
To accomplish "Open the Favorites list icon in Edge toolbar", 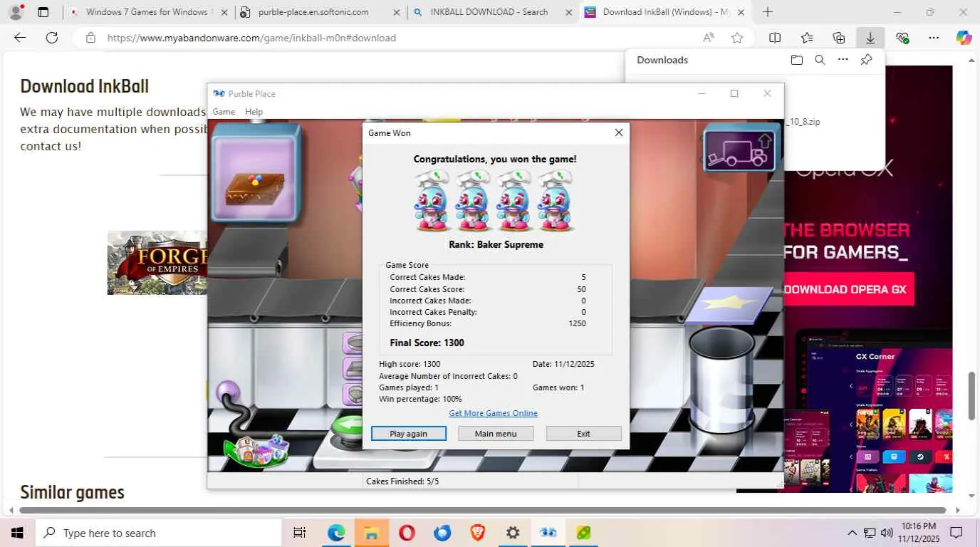I will coord(807,38).
